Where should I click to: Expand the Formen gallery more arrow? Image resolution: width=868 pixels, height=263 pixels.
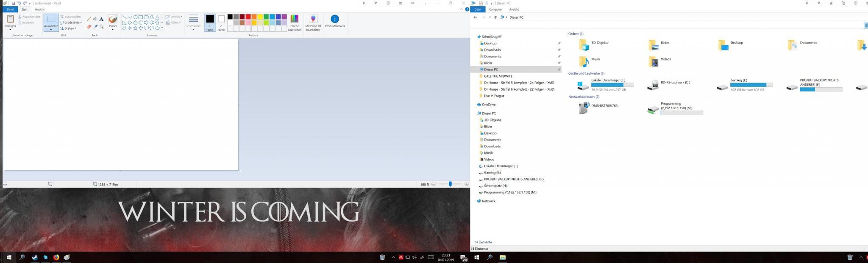[162, 28]
